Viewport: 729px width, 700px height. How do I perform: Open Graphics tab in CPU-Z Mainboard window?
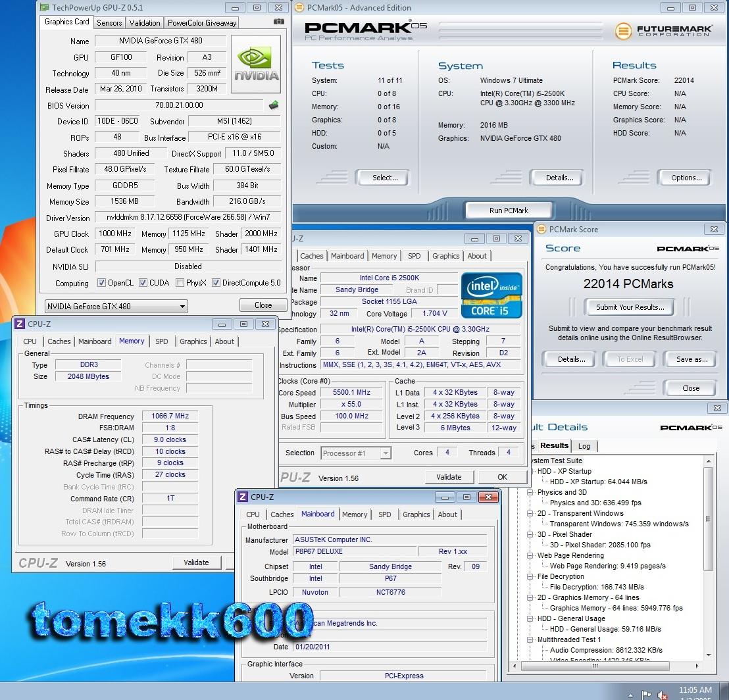(416, 514)
